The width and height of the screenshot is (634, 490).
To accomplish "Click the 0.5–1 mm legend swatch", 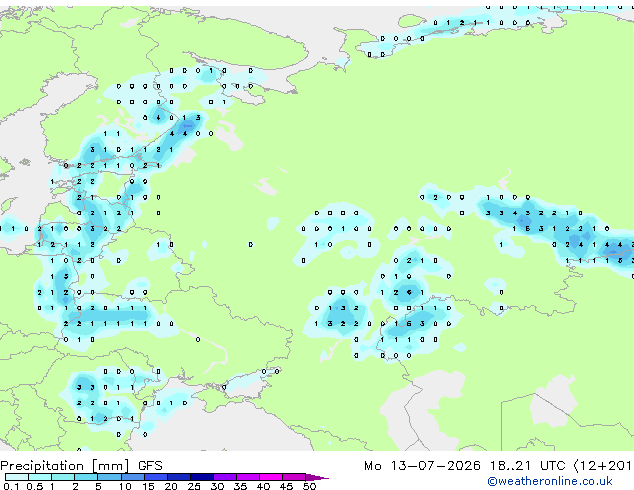I will (40, 477).
